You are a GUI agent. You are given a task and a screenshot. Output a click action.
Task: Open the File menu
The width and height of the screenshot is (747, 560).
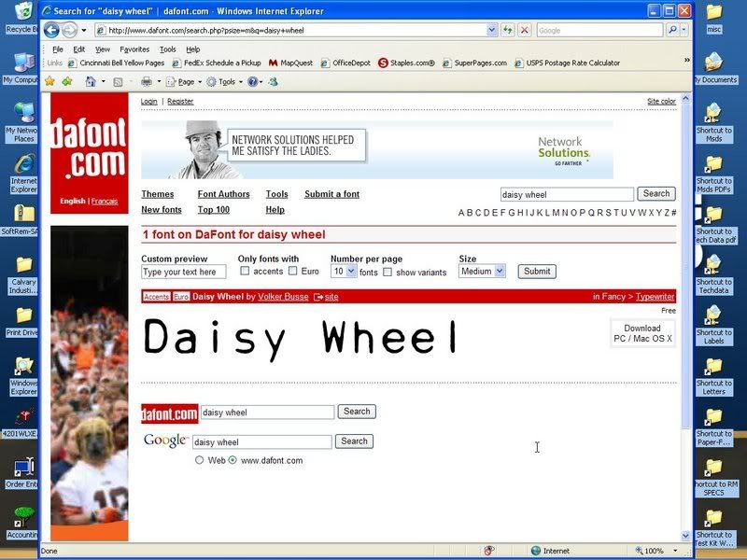point(58,49)
